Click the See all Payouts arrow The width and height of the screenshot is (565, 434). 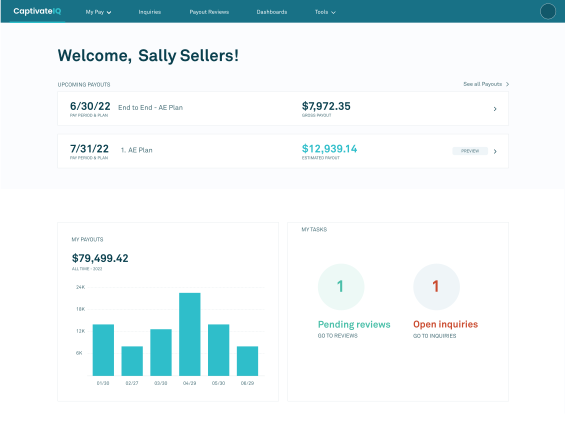click(x=507, y=84)
